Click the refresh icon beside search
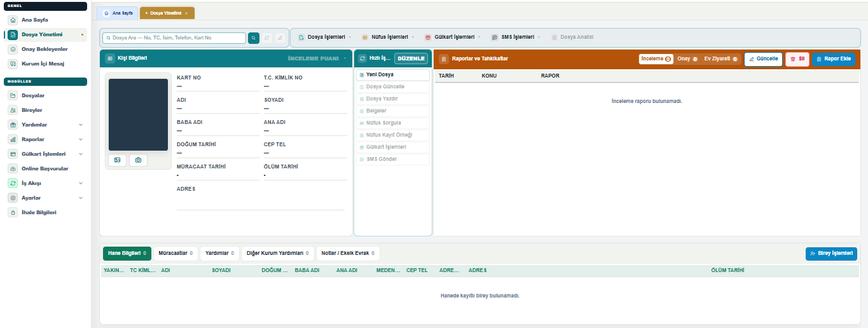 click(266, 38)
